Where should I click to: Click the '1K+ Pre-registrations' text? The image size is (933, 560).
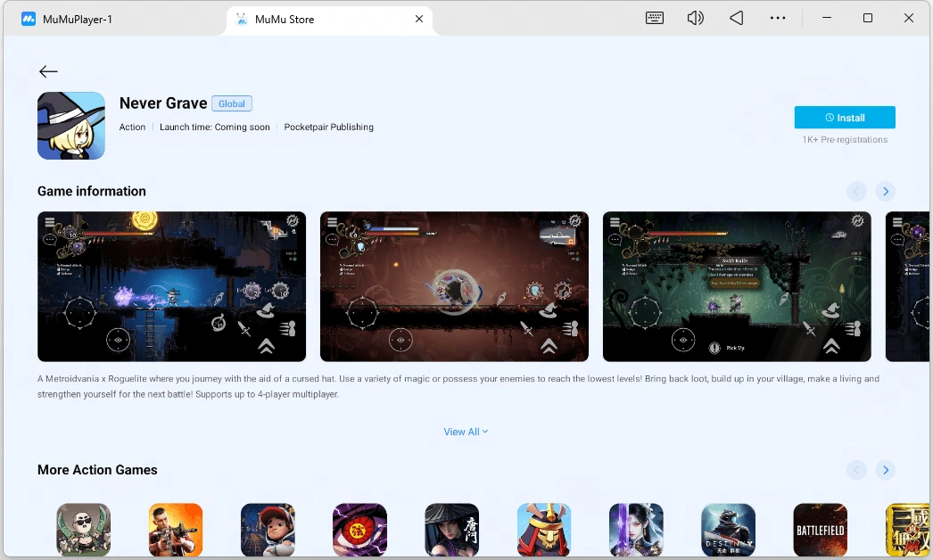(845, 139)
